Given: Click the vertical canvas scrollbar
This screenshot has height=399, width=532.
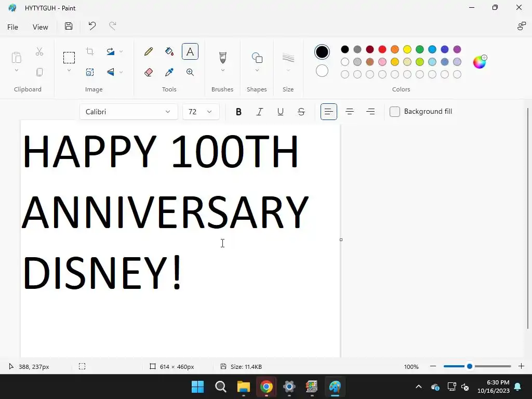Looking at the screenshot, I should (x=528, y=218).
